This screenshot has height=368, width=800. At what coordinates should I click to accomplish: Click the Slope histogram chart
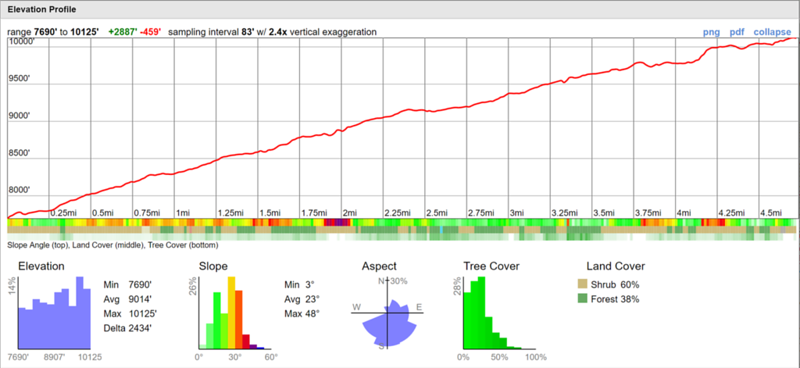(x=235, y=312)
